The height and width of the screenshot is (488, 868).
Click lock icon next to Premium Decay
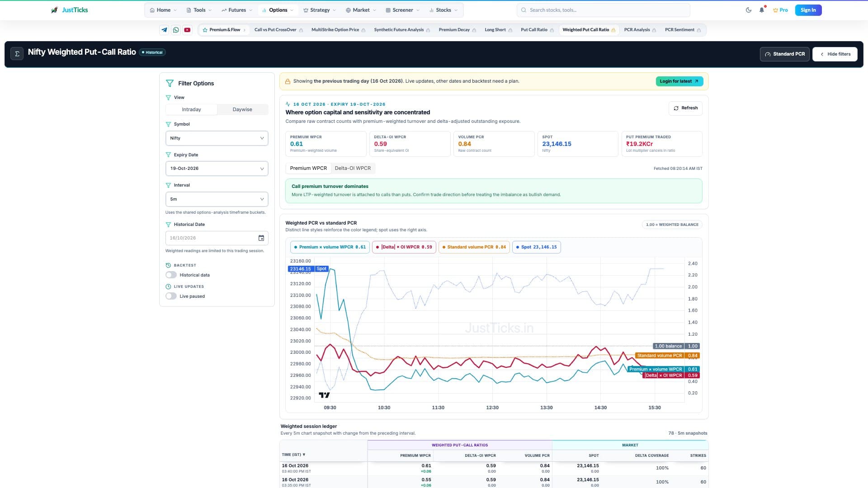click(474, 30)
